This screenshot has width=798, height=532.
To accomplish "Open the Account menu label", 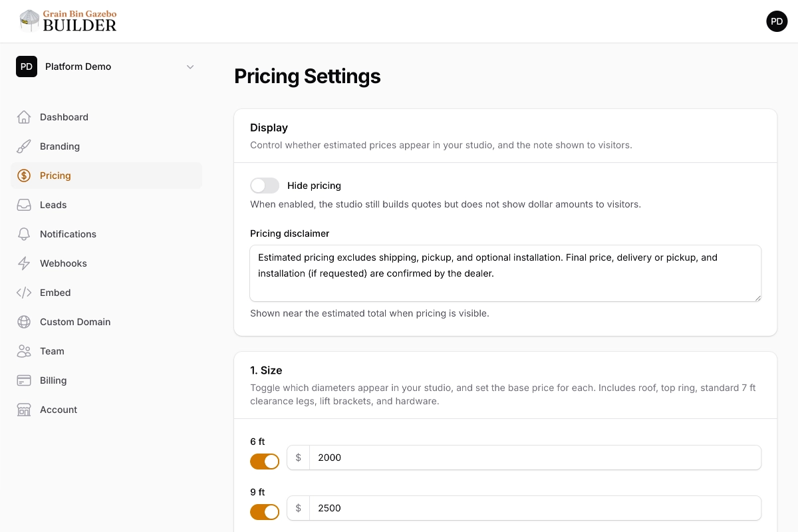I will coord(59,410).
